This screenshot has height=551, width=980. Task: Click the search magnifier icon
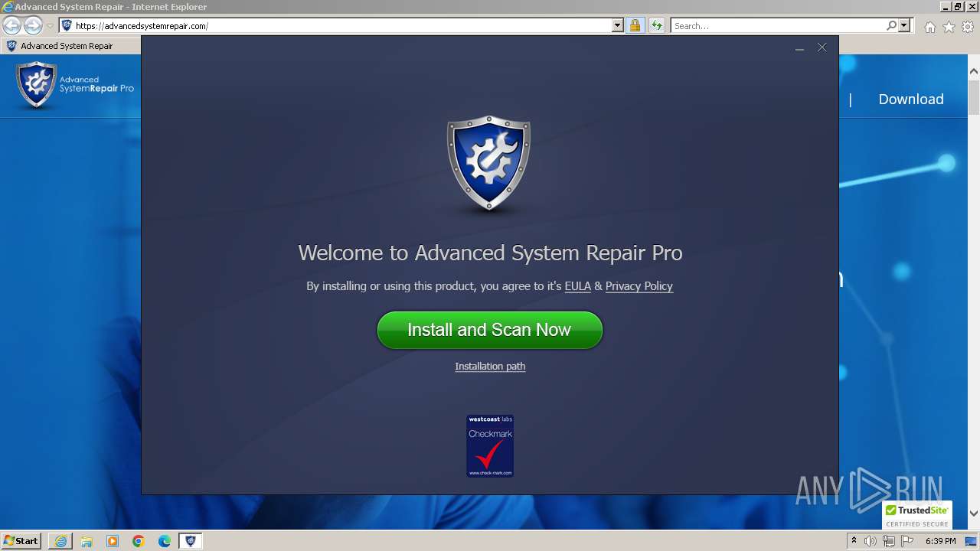[x=891, y=25]
